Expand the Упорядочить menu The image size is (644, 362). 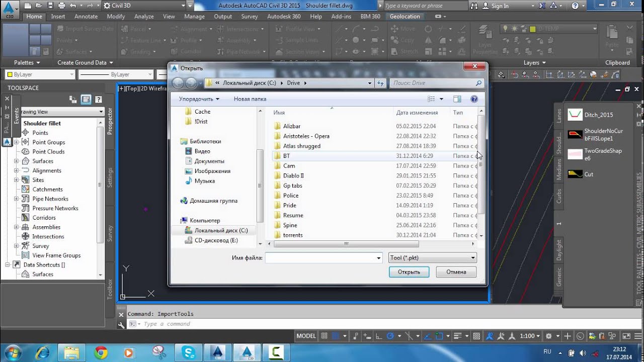click(x=199, y=99)
